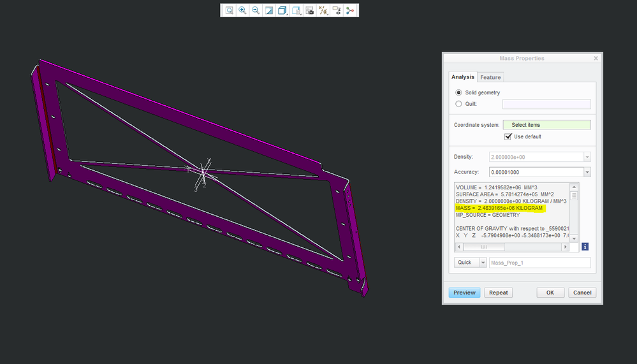637x364 pixels.
Task: Open the Datum Display Filters icon
Action: coord(323,10)
